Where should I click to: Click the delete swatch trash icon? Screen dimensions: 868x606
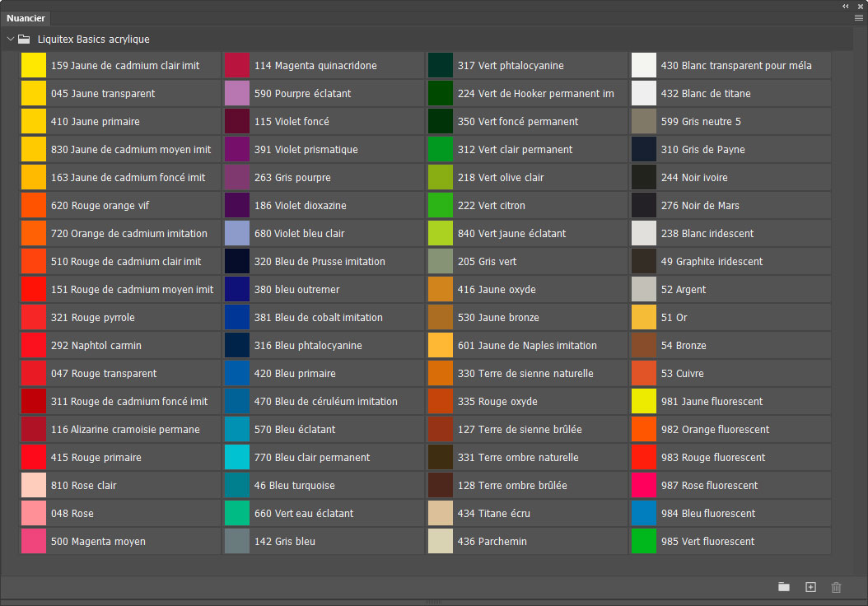(x=836, y=587)
